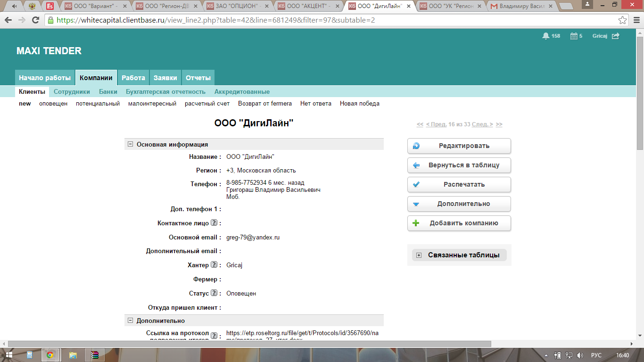
Task: Click the browser address bar URL
Action: (216, 20)
